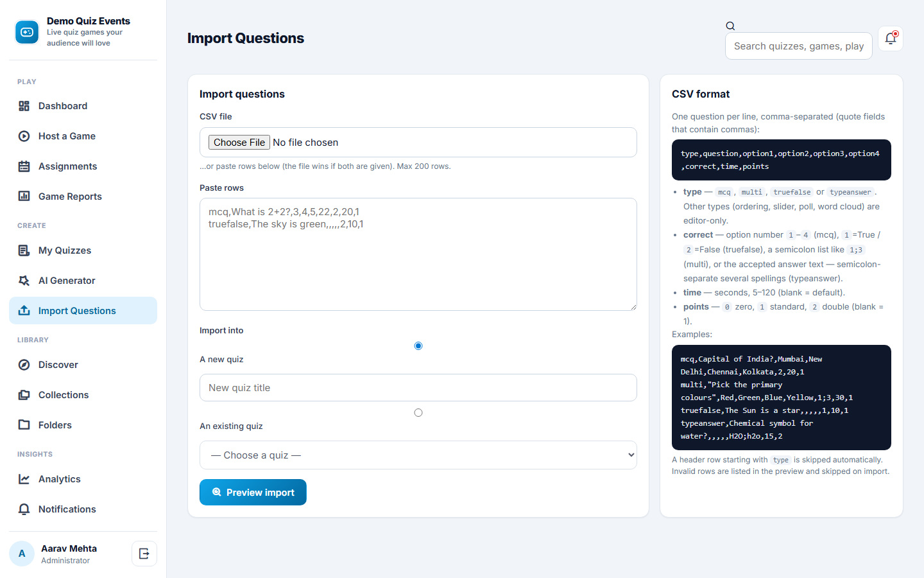924x578 pixels.
Task: Click the search magnifier icon
Action: pos(730,26)
